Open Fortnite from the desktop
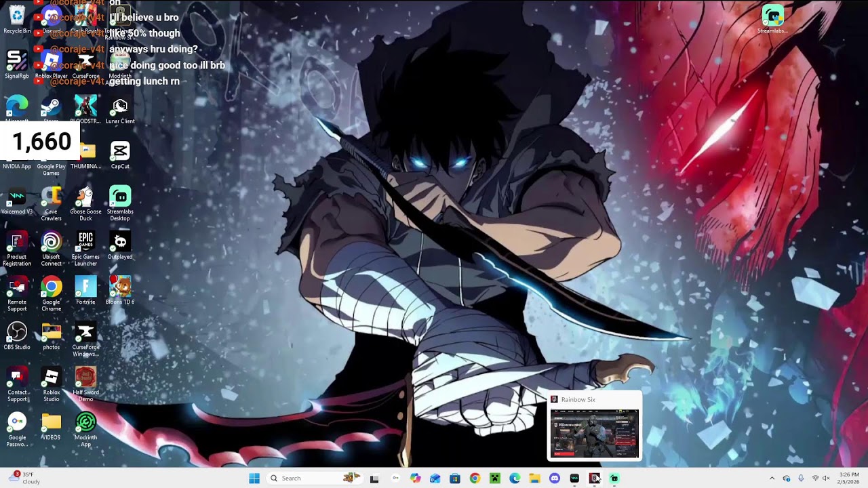This screenshot has width=868, height=488. point(85,291)
